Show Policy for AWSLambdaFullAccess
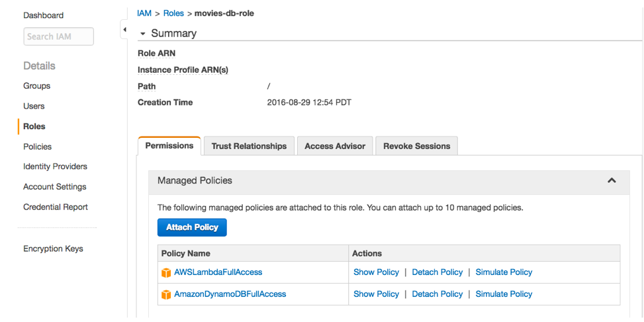 pos(376,272)
